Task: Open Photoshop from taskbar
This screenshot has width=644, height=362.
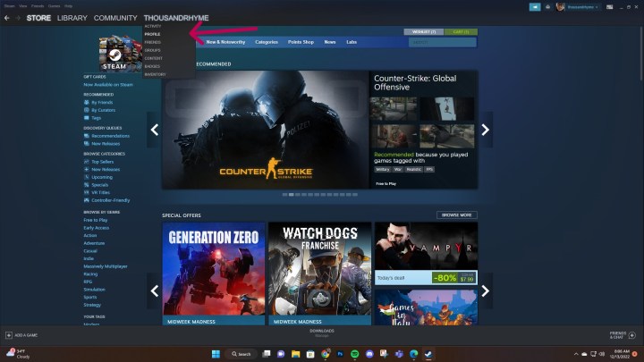Action: tap(340, 354)
